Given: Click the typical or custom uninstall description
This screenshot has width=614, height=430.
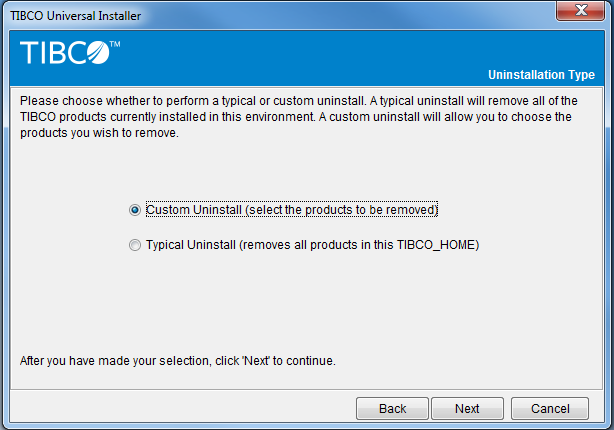Looking at the screenshot, I should pyautogui.click(x=299, y=117).
